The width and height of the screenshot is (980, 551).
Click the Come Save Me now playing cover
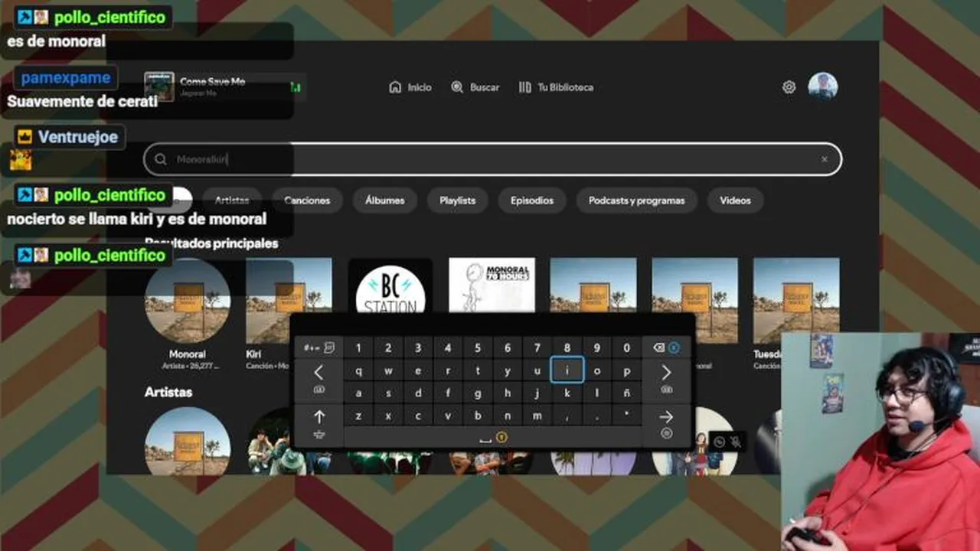pyautogui.click(x=159, y=86)
